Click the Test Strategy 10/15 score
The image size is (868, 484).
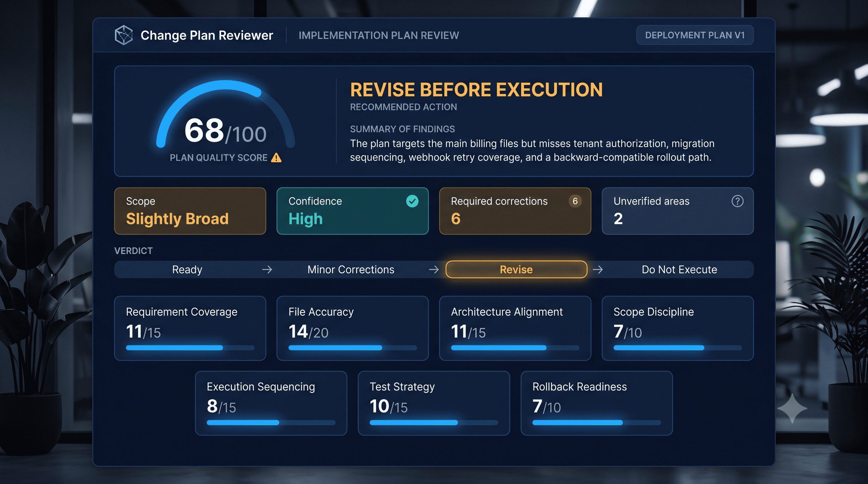(389, 406)
